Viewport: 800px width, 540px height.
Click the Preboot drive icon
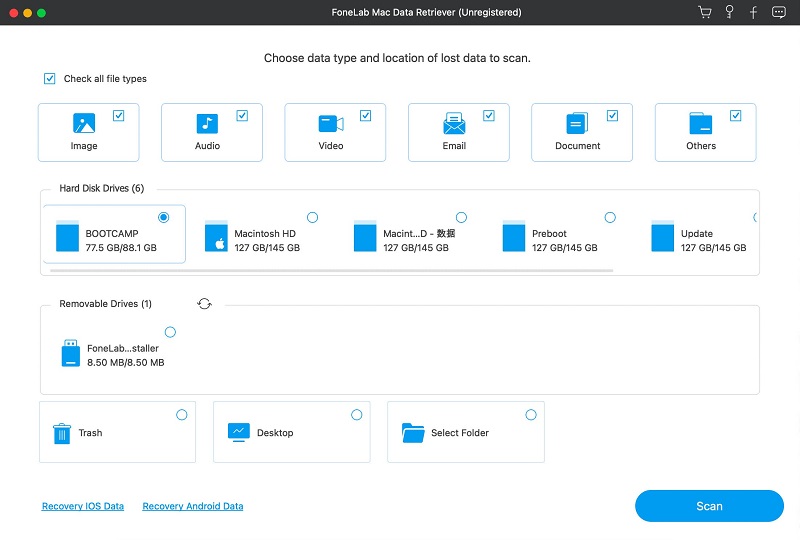pos(514,236)
